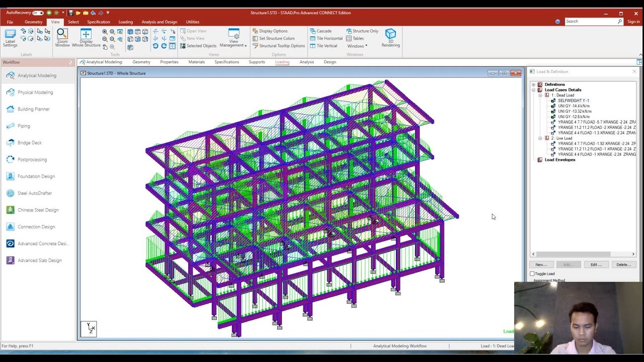
Task: Click Structure Only in Windows group
Action: 362,31
